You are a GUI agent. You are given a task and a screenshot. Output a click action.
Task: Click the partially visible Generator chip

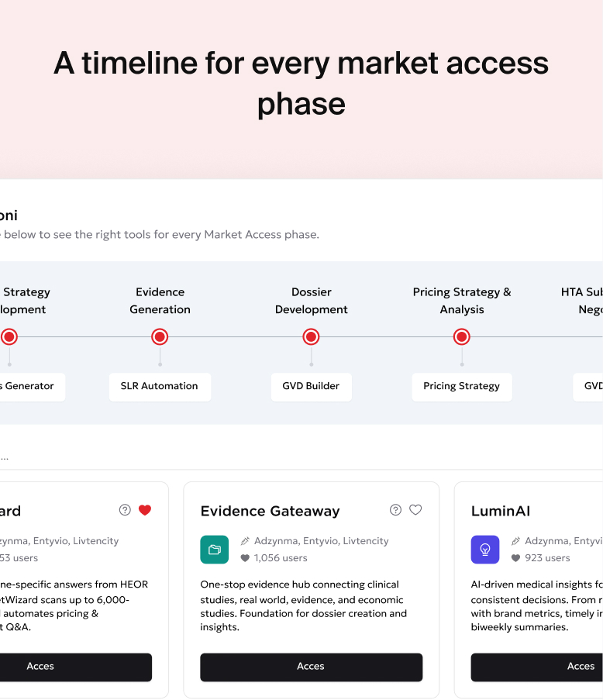32,387
